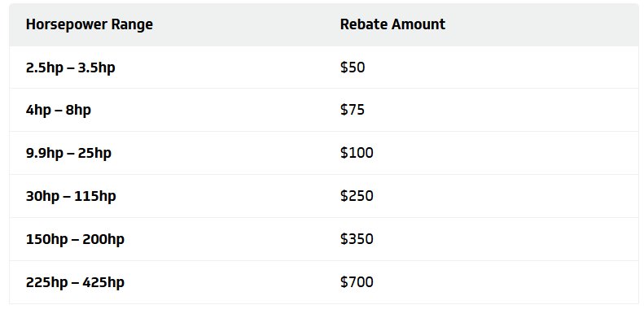Select the $50 rebate amount cell

point(353,67)
